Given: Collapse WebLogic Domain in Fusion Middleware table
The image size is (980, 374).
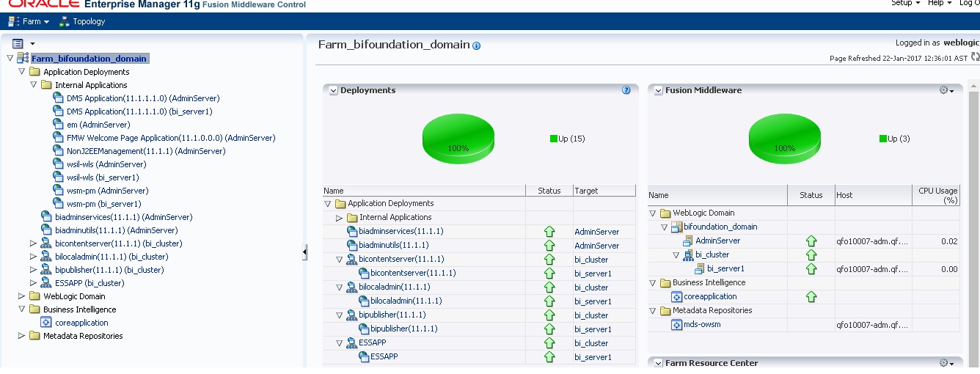Looking at the screenshot, I should (653, 213).
